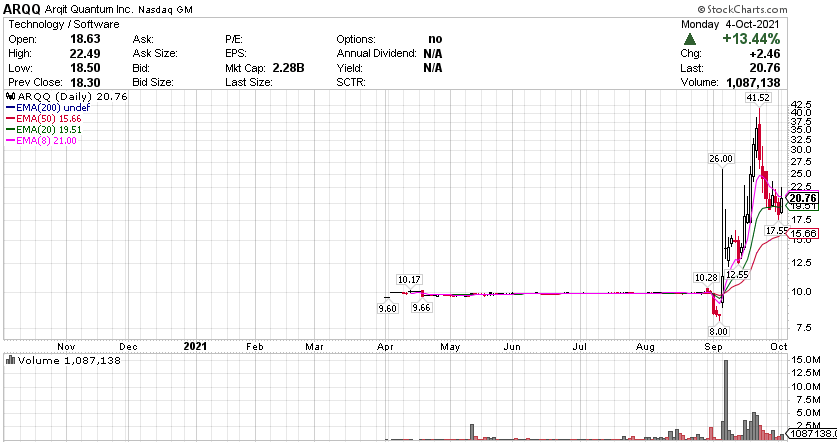Click the ARQQ (Daily) 20.76 legend
Image resolution: width=840 pixels, height=442 pixels.
coord(72,96)
